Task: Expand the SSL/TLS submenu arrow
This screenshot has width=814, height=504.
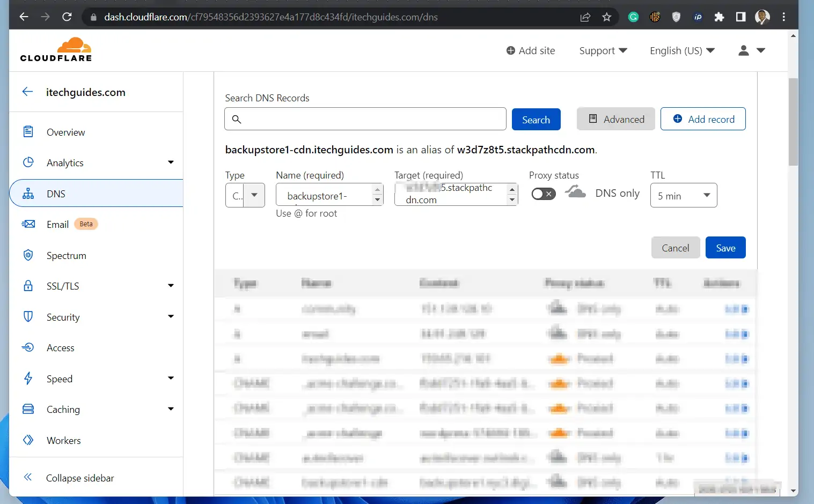Action: tap(171, 286)
